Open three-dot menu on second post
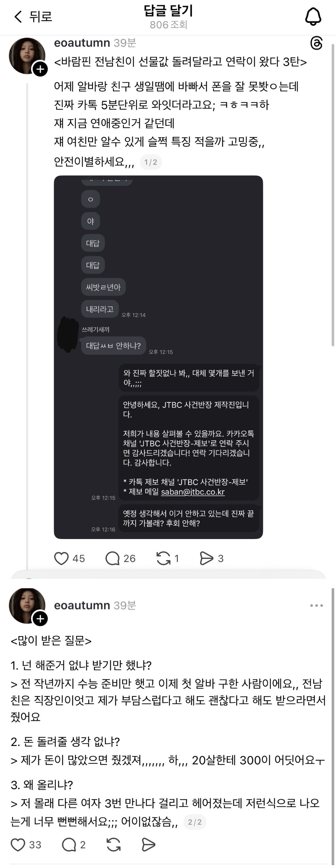 (317, 606)
